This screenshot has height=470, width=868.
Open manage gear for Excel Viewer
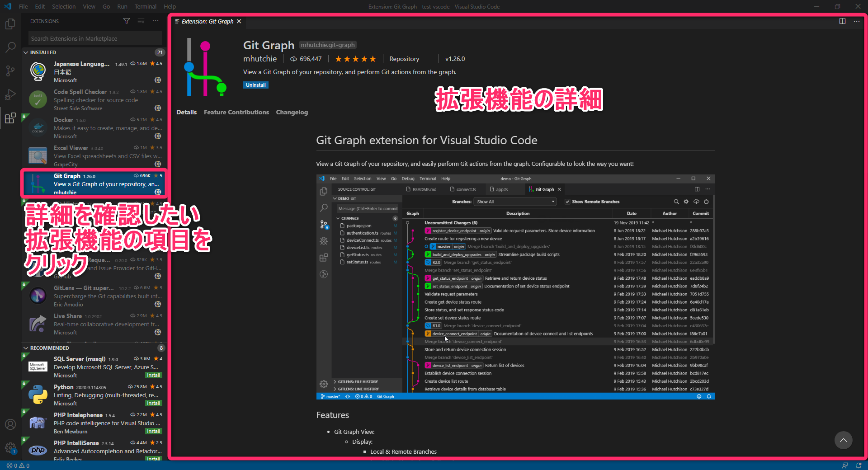pyautogui.click(x=158, y=164)
